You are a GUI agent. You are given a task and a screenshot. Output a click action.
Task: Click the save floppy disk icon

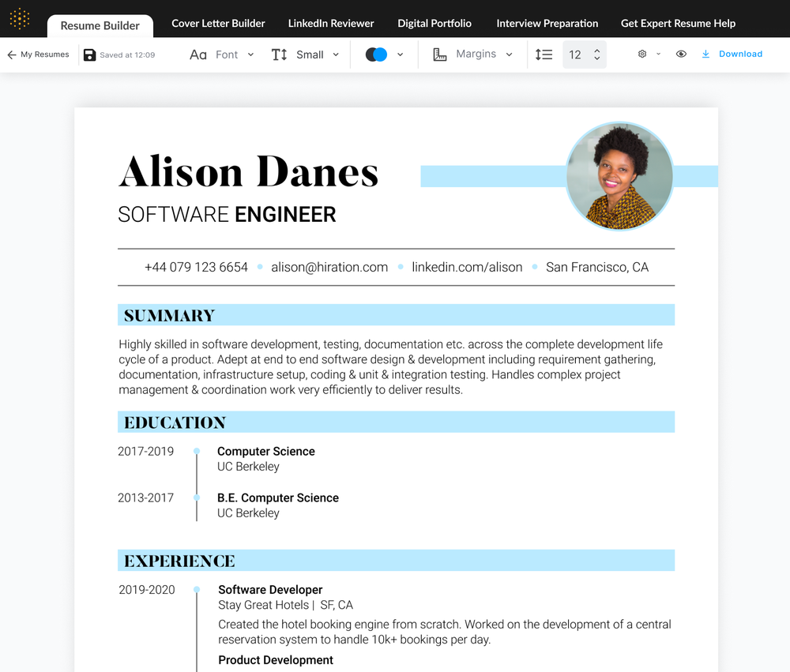[90, 55]
